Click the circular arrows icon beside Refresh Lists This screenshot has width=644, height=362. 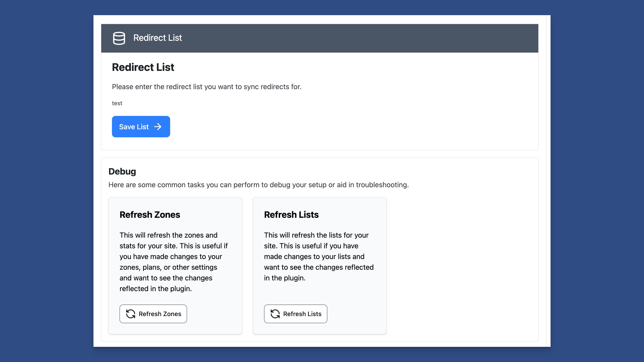point(275,314)
